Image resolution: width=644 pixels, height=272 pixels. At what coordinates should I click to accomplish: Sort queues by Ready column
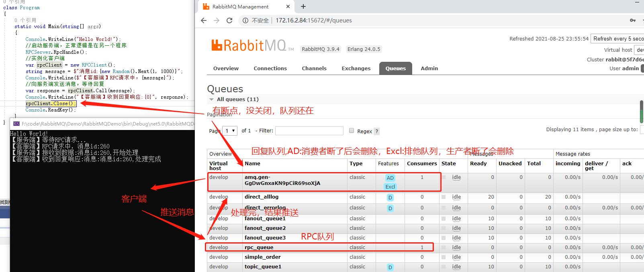click(x=478, y=163)
